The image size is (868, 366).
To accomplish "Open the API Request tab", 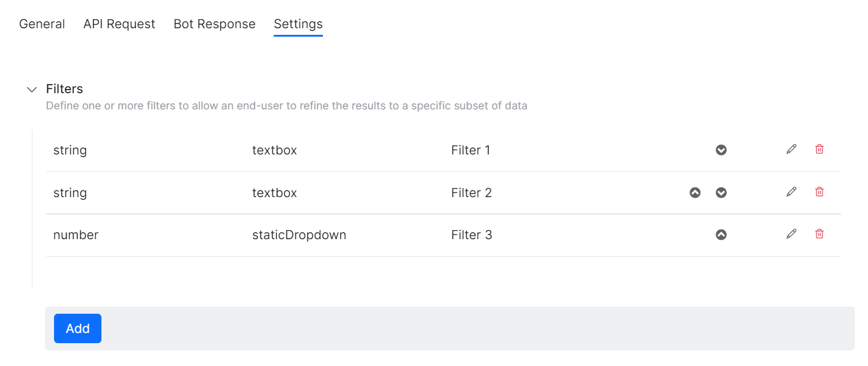I will [x=119, y=23].
